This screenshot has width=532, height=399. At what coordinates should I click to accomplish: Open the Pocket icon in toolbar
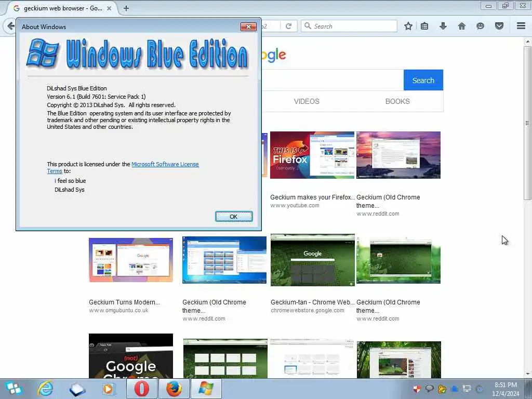tap(499, 26)
